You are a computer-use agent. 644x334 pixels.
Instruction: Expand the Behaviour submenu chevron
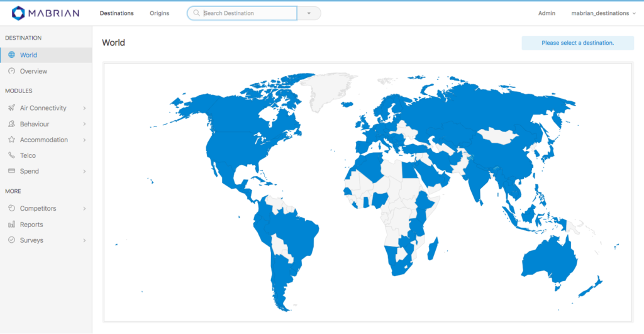point(84,124)
